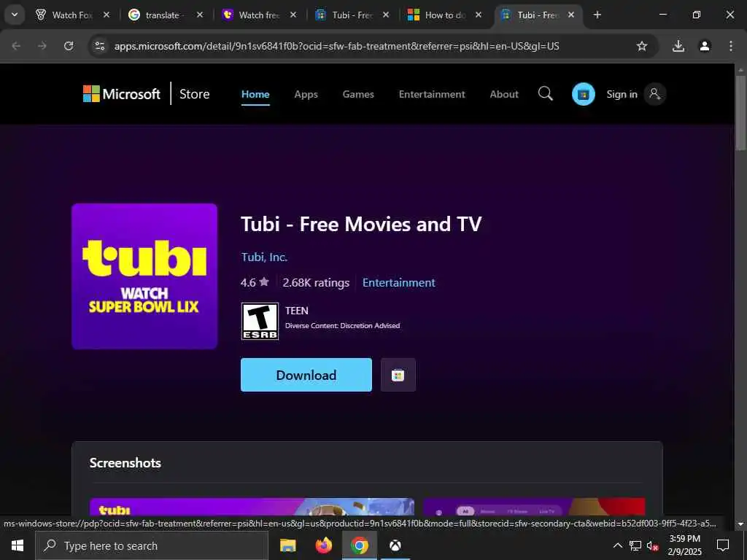Open Chrome downloads icon

[x=678, y=46]
